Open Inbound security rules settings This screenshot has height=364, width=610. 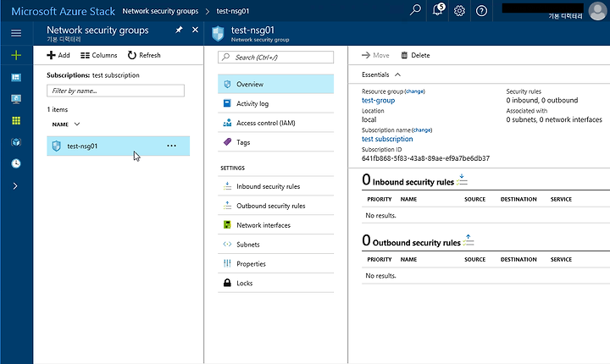[276, 186]
